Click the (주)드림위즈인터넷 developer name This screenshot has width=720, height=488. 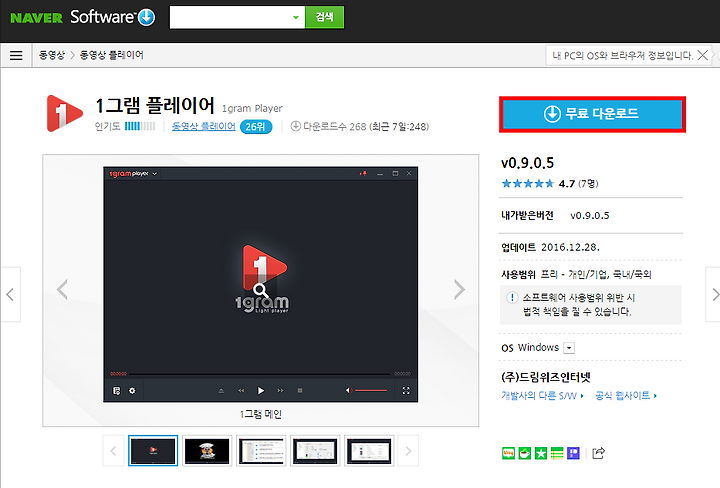coord(546,377)
